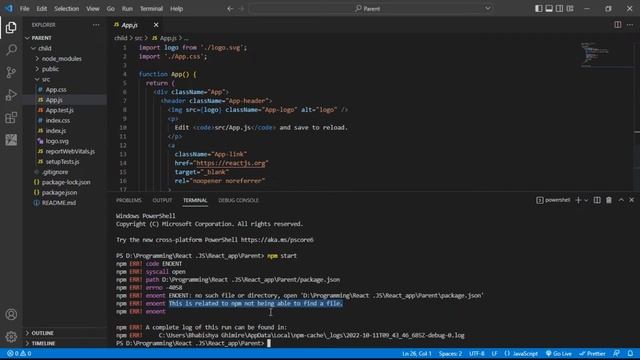Viewport: 640px width, 360px height.
Task: Follow the https://reactjs.org link in code
Action: tap(231, 163)
